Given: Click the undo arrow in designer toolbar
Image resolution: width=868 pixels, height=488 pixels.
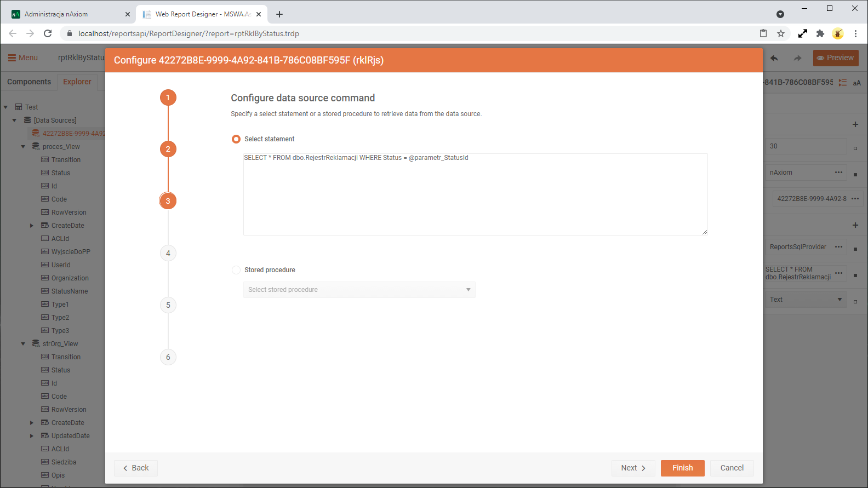Looking at the screenshot, I should pyautogui.click(x=774, y=58).
